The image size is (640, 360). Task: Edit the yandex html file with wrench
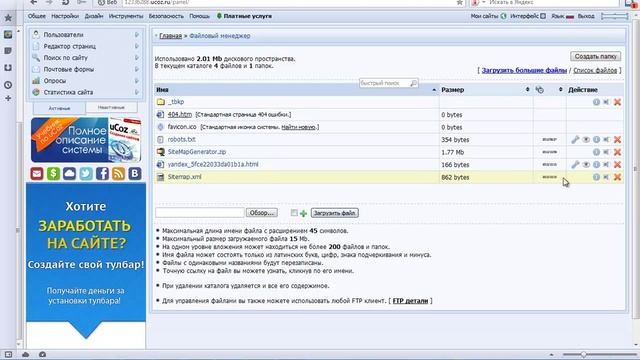click(x=575, y=164)
